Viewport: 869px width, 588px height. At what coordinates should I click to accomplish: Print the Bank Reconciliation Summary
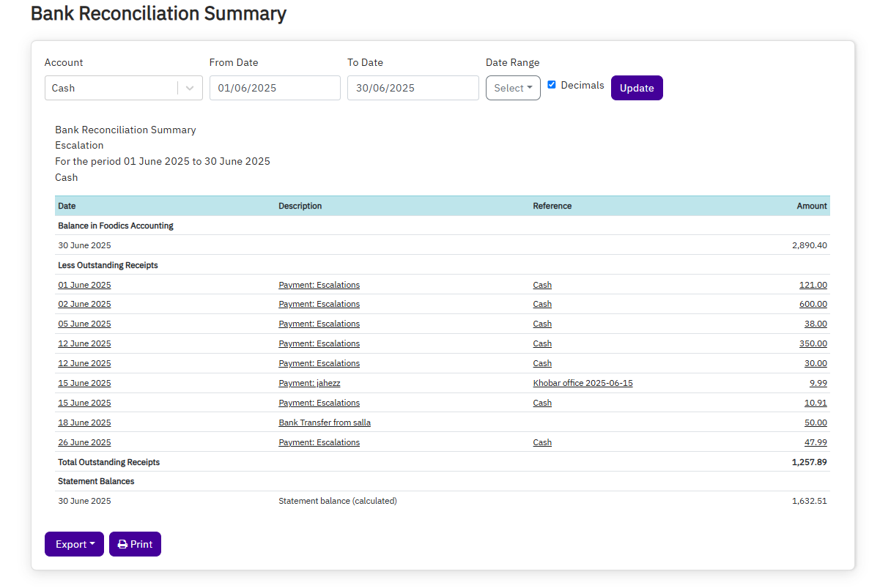(x=135, y=544)
